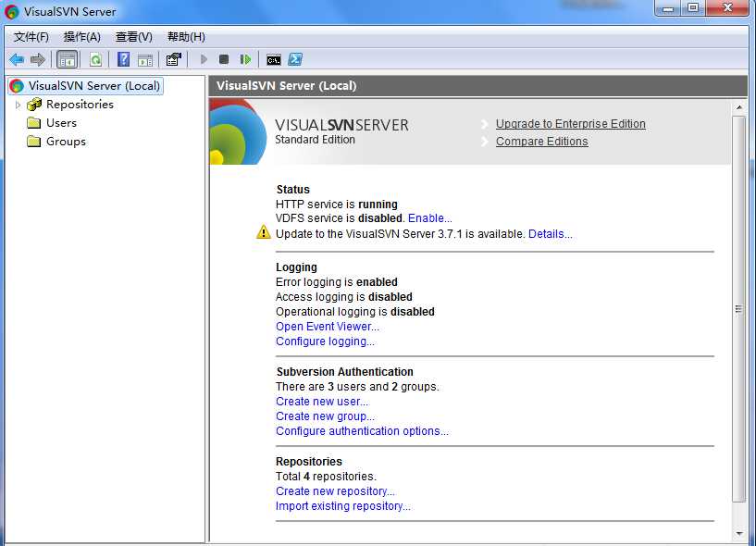Select VisualSVN Server (Local) tree root
Screen dimensions: 756x546
coord(86,86)
